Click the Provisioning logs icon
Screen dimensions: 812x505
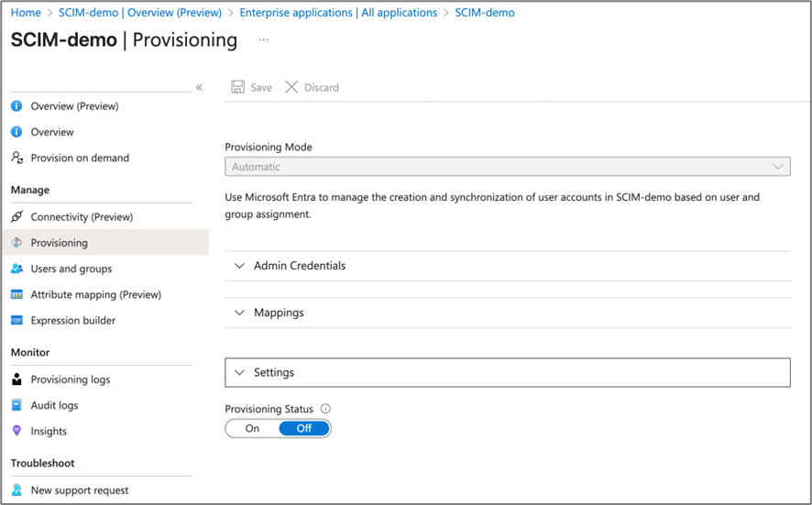16,379
